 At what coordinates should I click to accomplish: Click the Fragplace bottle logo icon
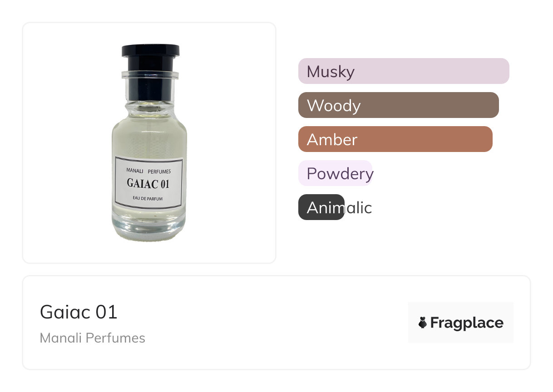(423, 323)
